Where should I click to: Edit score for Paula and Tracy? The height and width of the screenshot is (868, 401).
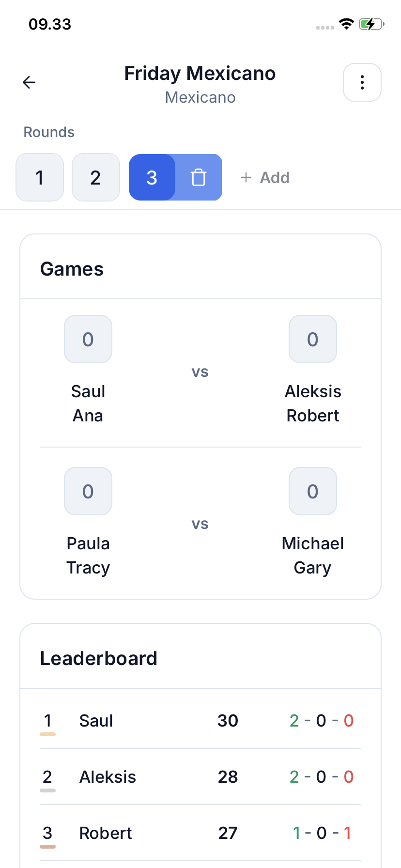[88, 492]
